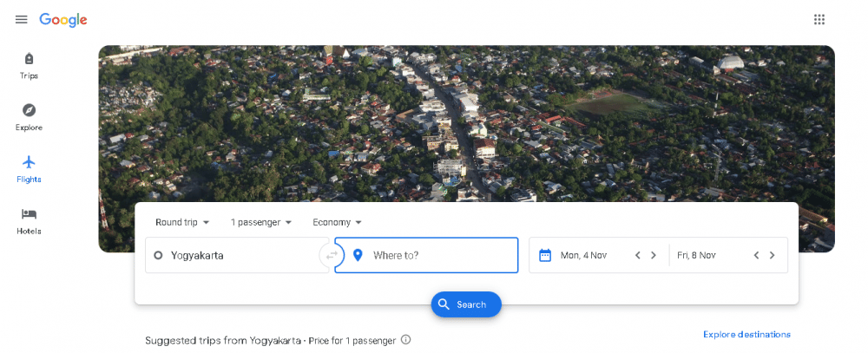Expand the Economy class dropdown

(x=337, y=222)
